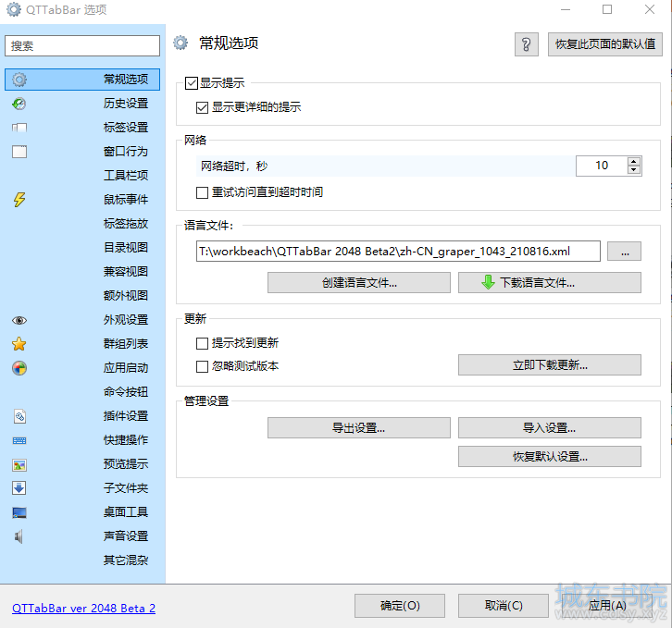672x628 pixels.
Task: Click the help question mark button
Action: 527,44
